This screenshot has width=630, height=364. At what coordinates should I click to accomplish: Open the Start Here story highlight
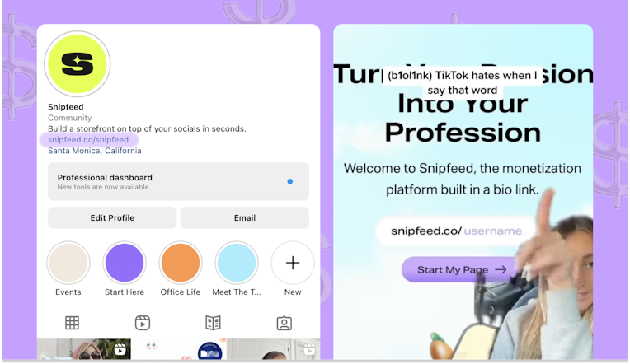pos(125,263)
